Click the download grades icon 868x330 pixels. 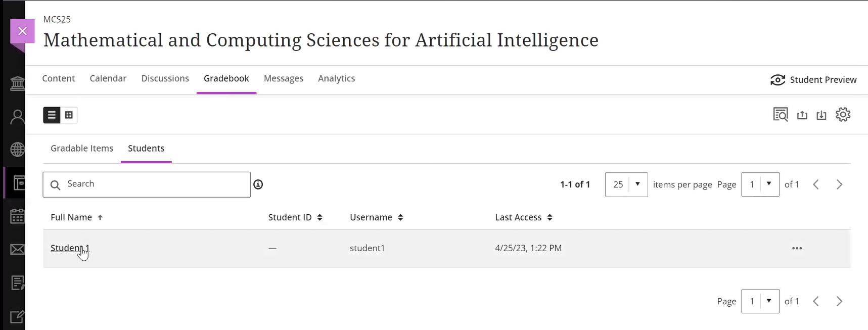click(821, 115)
